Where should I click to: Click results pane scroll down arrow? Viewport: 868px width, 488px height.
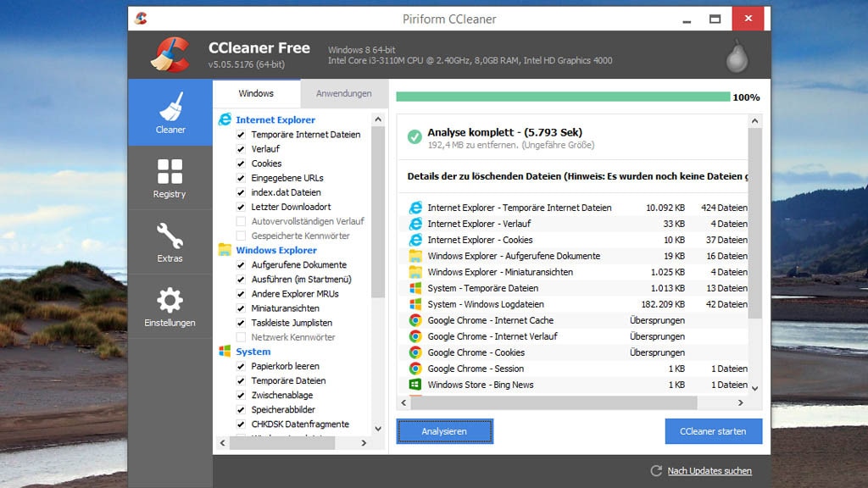pos(754,388)
